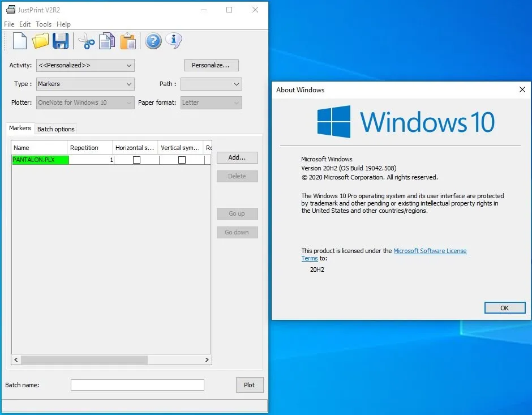
Task: Click the Paste clipboard icon
Action: (x=128, y=41)
